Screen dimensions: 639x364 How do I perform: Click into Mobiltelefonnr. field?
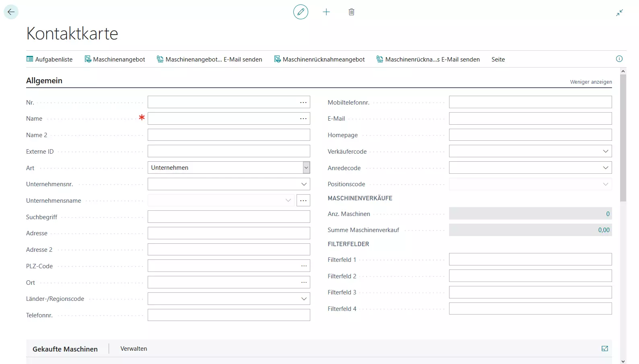pyautogui.click(x=530, y=102)
